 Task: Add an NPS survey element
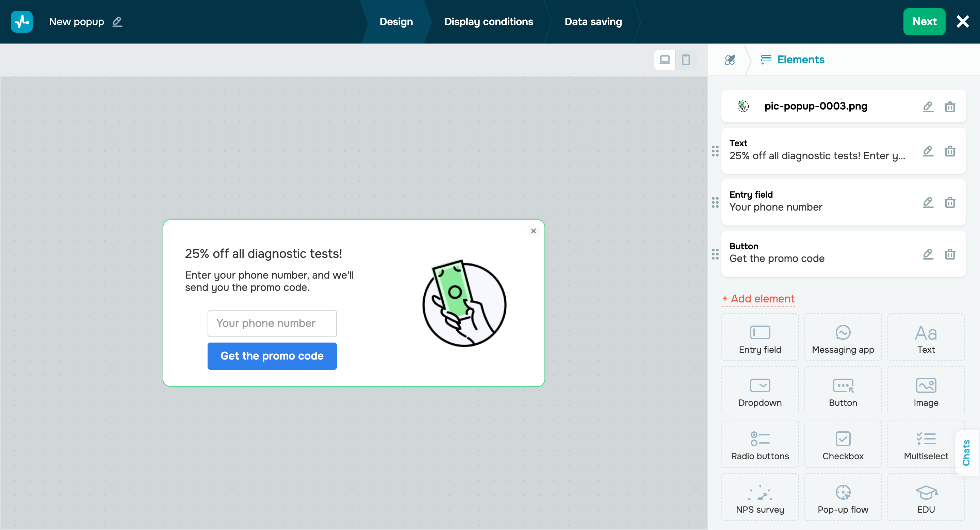(x=759, y=497)
